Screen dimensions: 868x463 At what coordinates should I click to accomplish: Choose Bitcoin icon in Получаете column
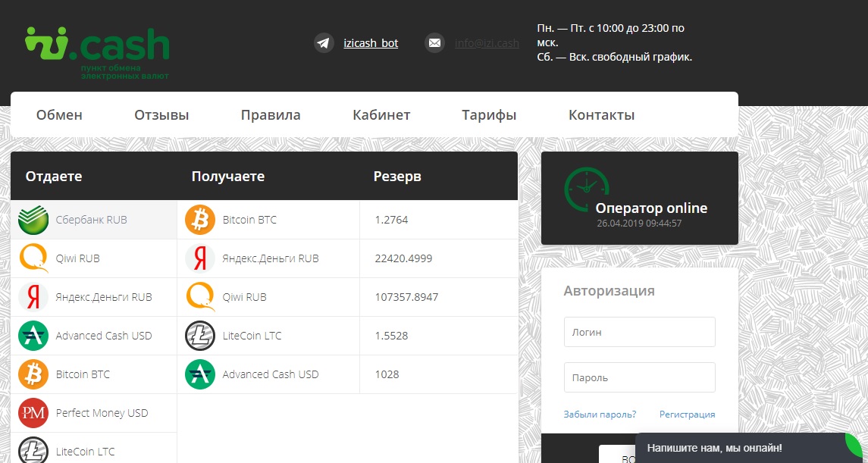pos(200,220)
